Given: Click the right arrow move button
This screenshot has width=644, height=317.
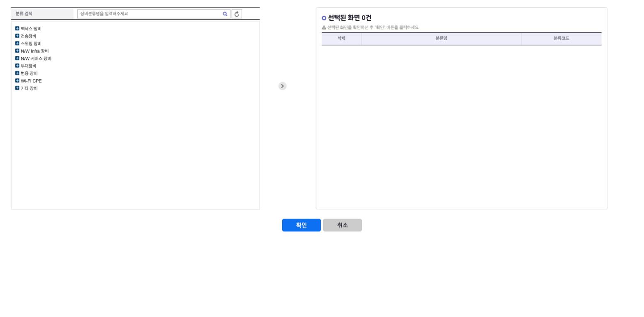Looking at the screenshot, I should coord(282,86).
